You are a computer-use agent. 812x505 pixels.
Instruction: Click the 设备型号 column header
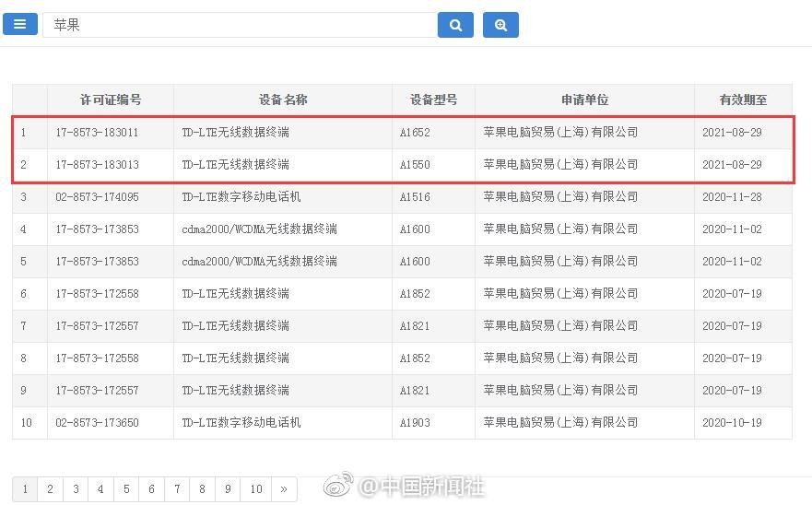click(433, 100)
